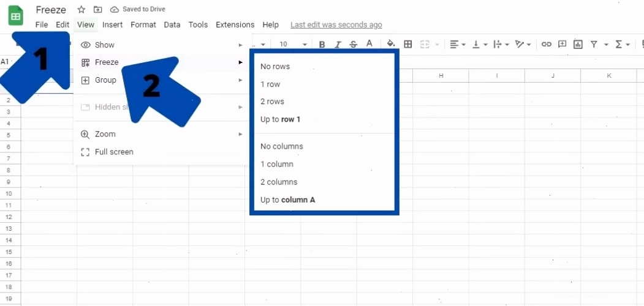Select row 15 header
The width and height of the screenshot is (644, 306).
tap(9, 252)
